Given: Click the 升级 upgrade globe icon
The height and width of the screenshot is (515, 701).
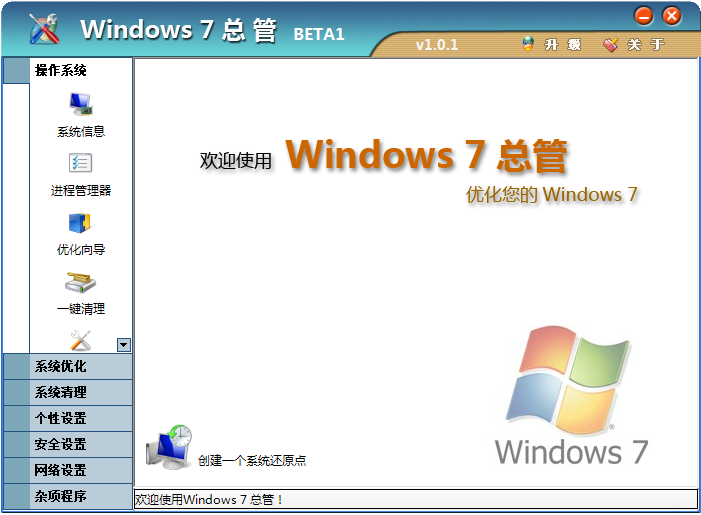Looking at the screenshot, I should pyautogui.click(x=528, y=44).
